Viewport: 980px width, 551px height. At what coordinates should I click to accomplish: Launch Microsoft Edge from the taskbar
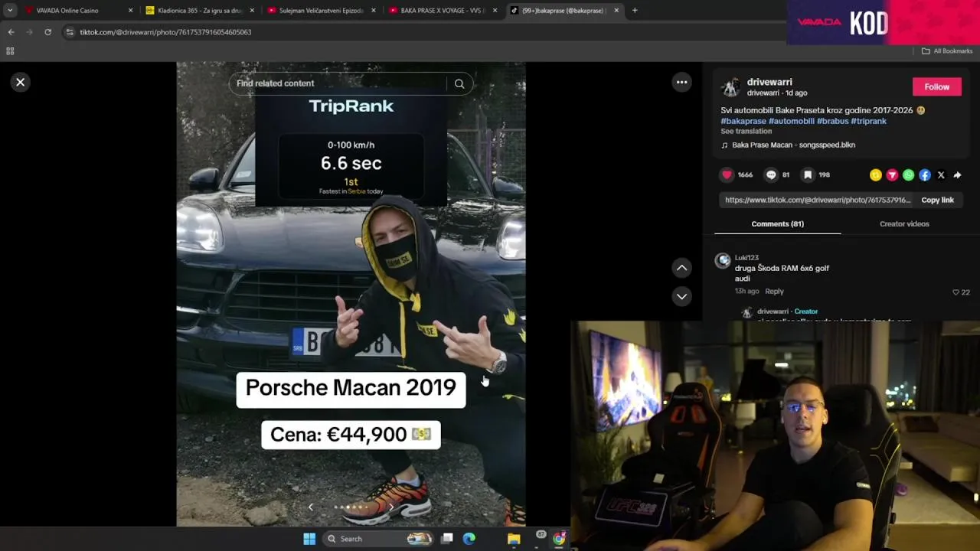point(469,539)
